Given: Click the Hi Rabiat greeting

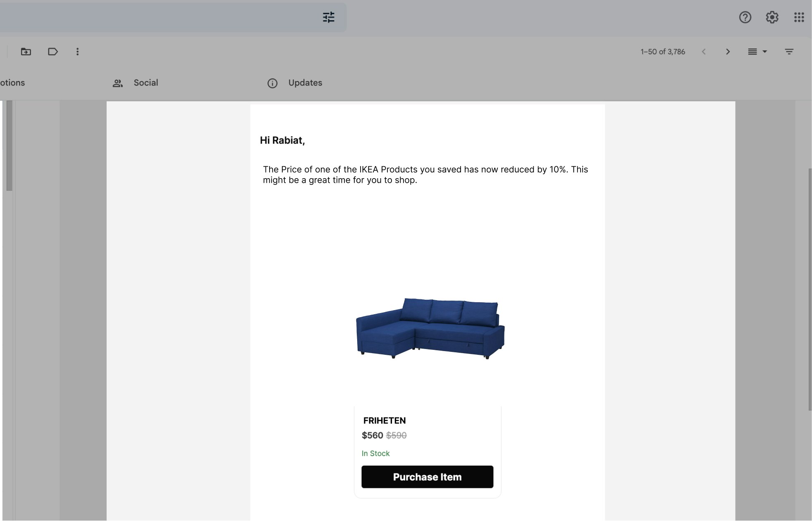Looking at the screenshot, I should (x=282, y=141).
